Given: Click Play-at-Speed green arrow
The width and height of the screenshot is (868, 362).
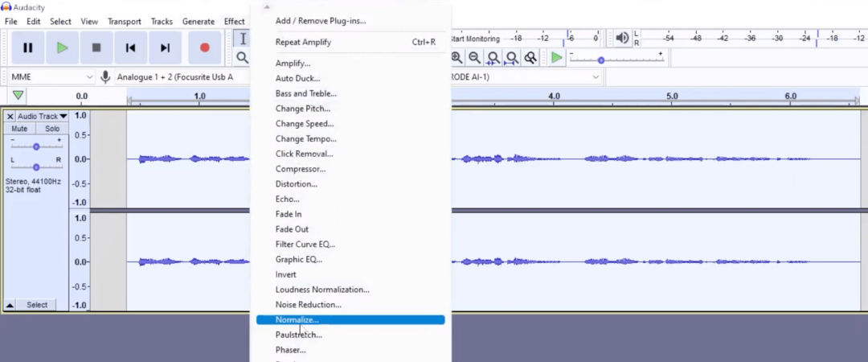Looking at the screenshot, I should pyautogui.click(x=556, y=58).
